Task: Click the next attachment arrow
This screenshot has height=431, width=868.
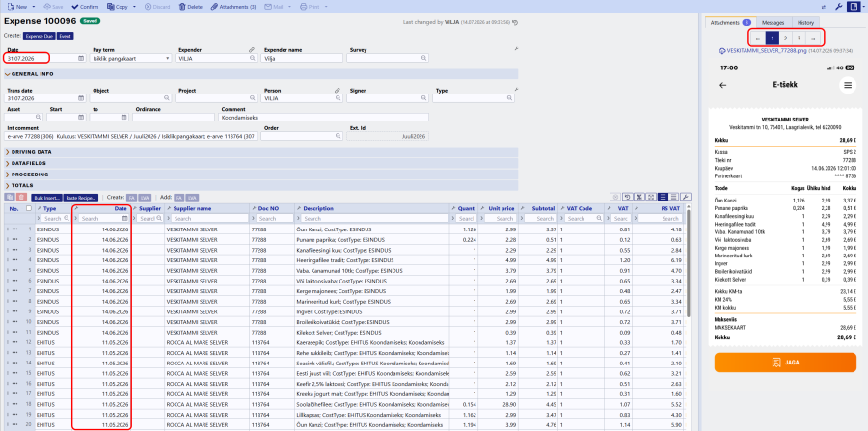Action: pyautogui.click(x=813, y=38)
